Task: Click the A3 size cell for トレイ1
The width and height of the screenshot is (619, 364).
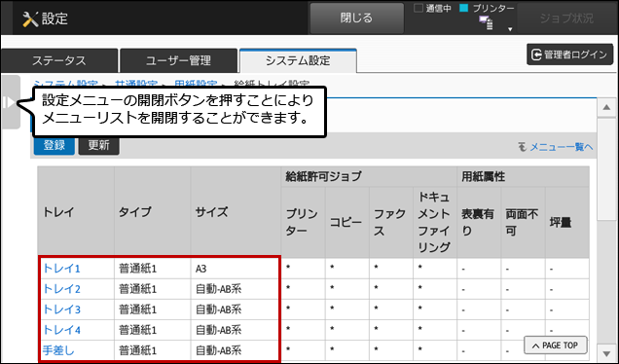Action: pyautogui.click(x=236, y=269)
